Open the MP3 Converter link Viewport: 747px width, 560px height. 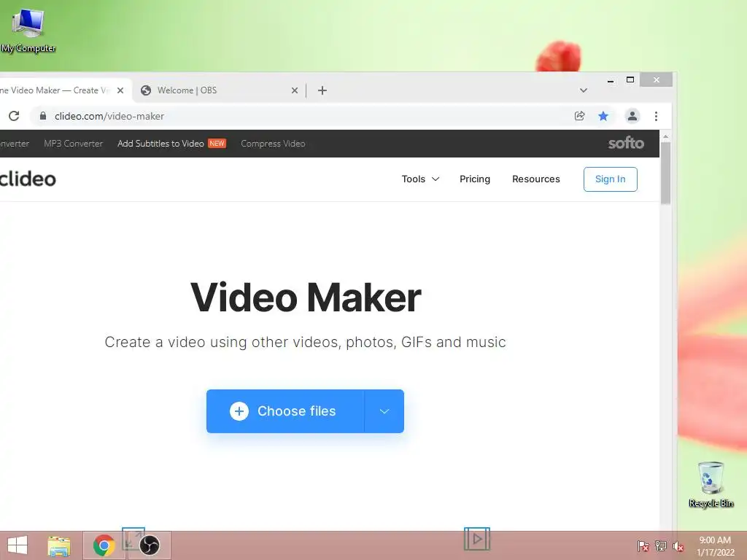74,144
